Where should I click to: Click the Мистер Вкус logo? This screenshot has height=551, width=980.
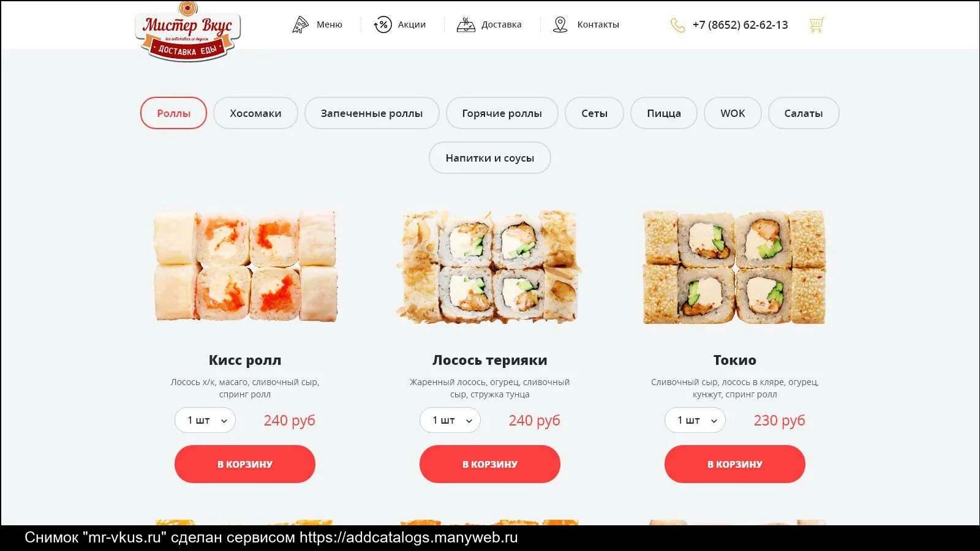click(x=187, y=31)
